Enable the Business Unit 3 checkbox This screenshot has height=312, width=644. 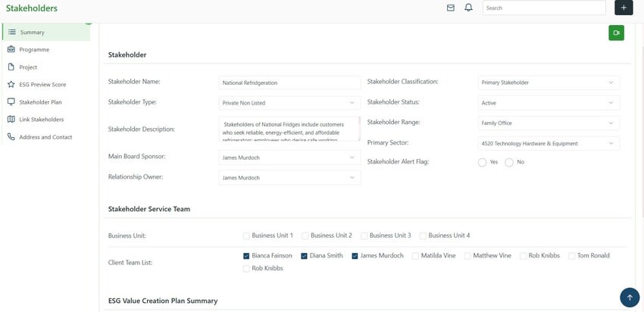tap(364, 236)
